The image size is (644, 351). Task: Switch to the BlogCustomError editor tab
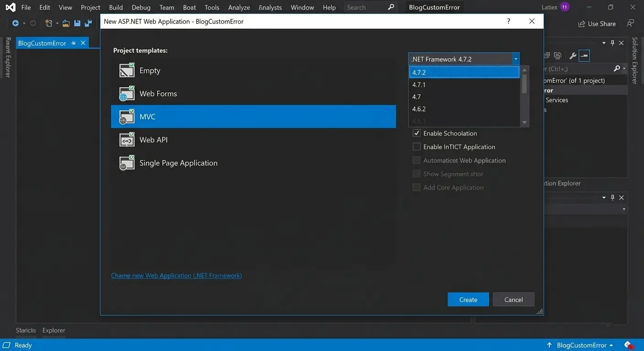42,43
